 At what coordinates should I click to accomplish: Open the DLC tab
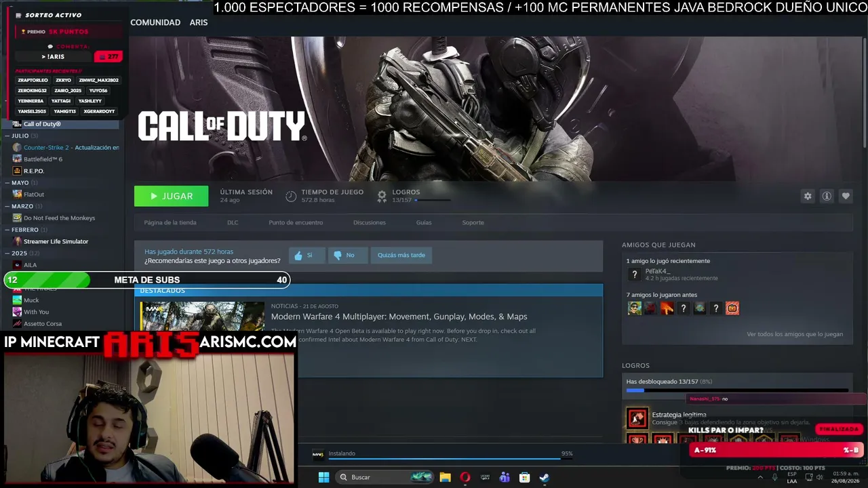click(x=233, y=222)
